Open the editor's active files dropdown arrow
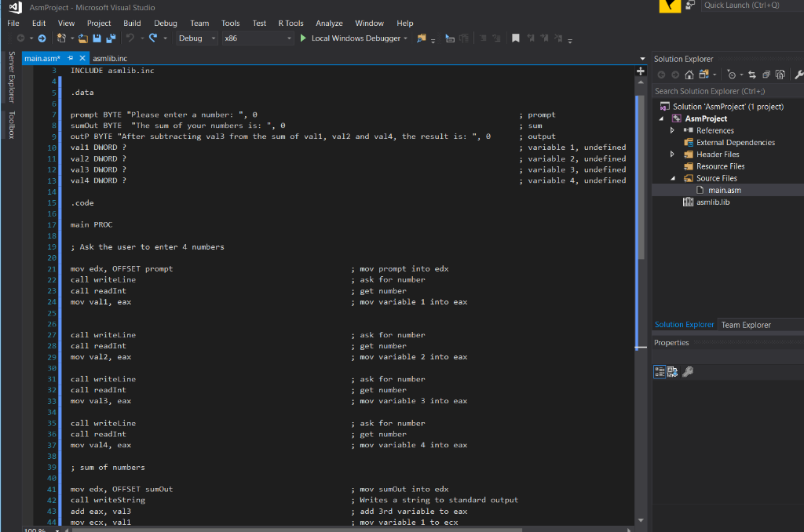The width and height of the screenshot is (804, 532). [x=642, y=58]
